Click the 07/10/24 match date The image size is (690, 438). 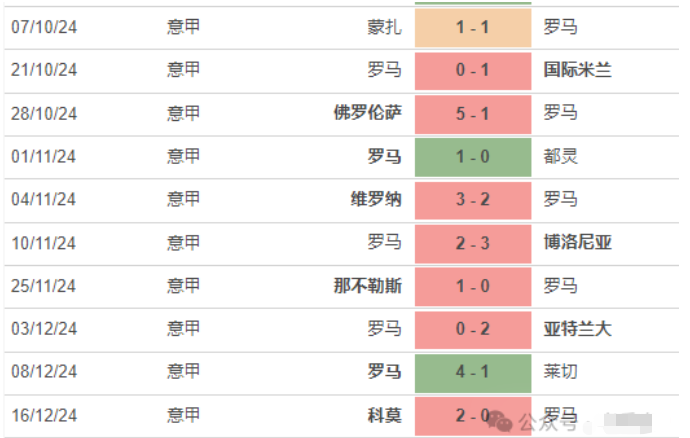click(44, 27)
